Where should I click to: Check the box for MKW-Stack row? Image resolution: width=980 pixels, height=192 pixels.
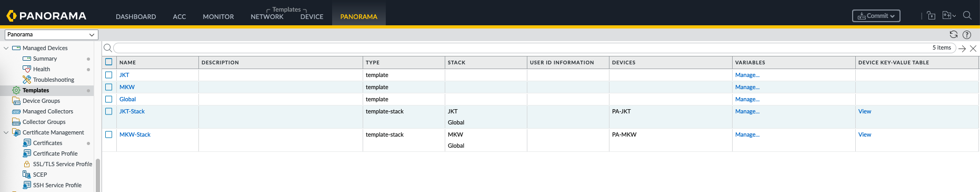tap(109, 135)
